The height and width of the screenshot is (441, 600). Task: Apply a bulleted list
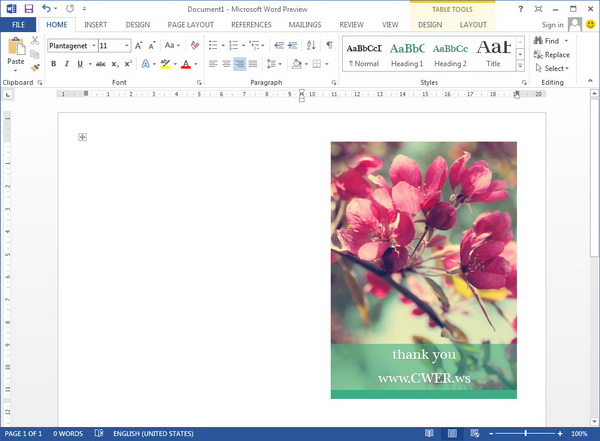click(x=213, y=45)
